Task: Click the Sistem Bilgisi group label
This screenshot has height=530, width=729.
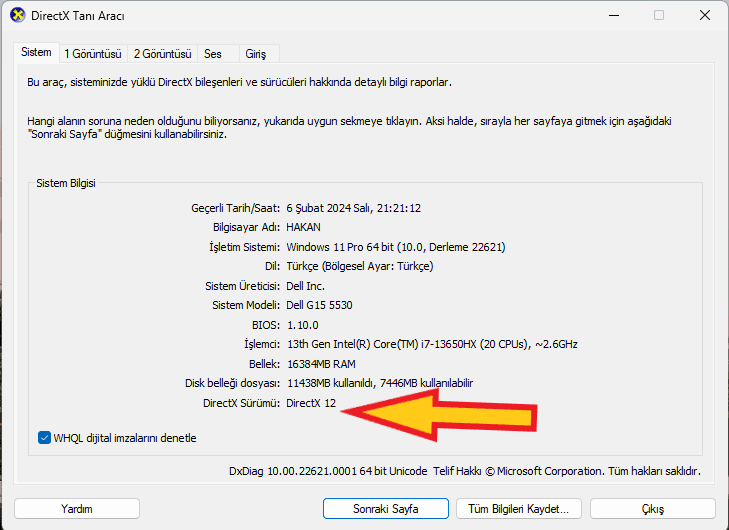Action: pyautogui.click(x=66, y=183)
